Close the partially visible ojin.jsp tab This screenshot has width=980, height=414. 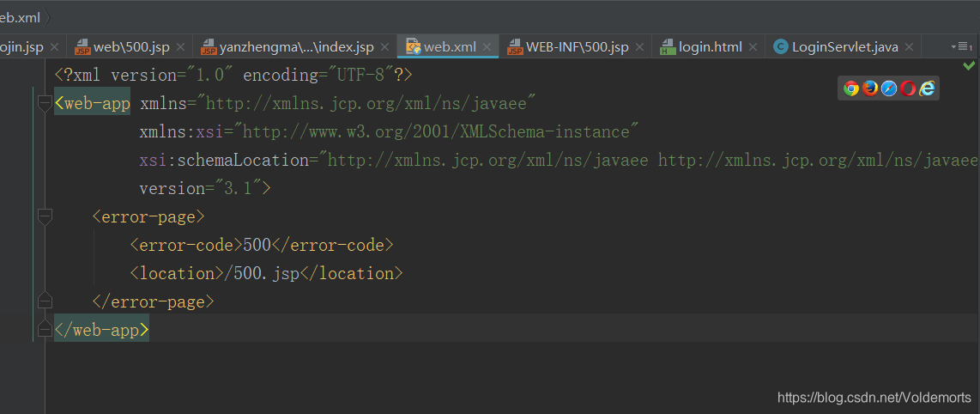(54, 47)
